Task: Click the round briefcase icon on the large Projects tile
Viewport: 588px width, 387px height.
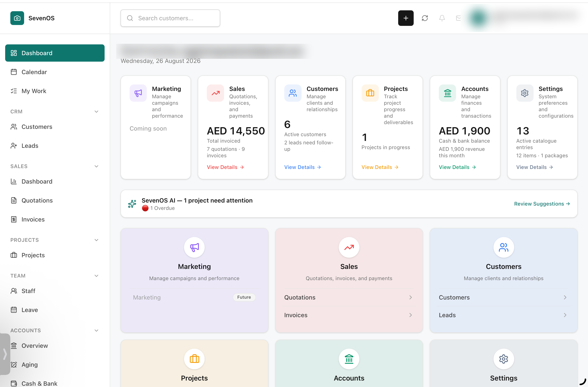Action: 194,359
